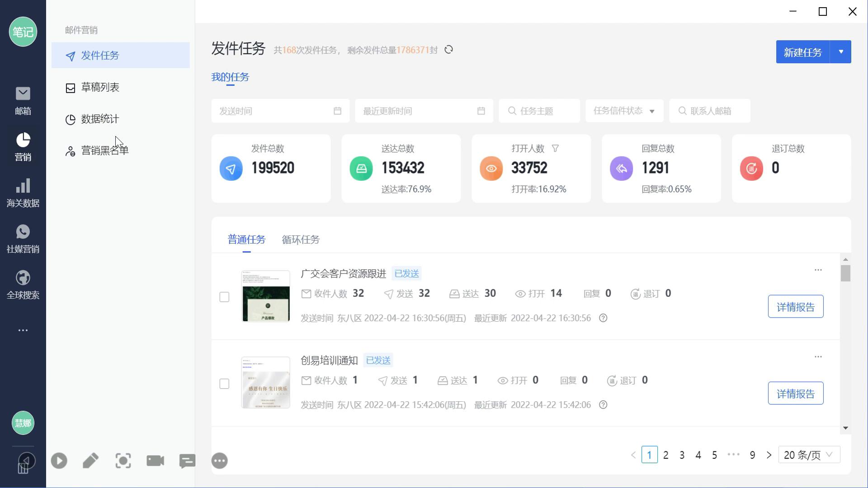This screenshot has height=488, width=868.
Task: Open the 20 条/页 page size selector
Action: point(809,455)
